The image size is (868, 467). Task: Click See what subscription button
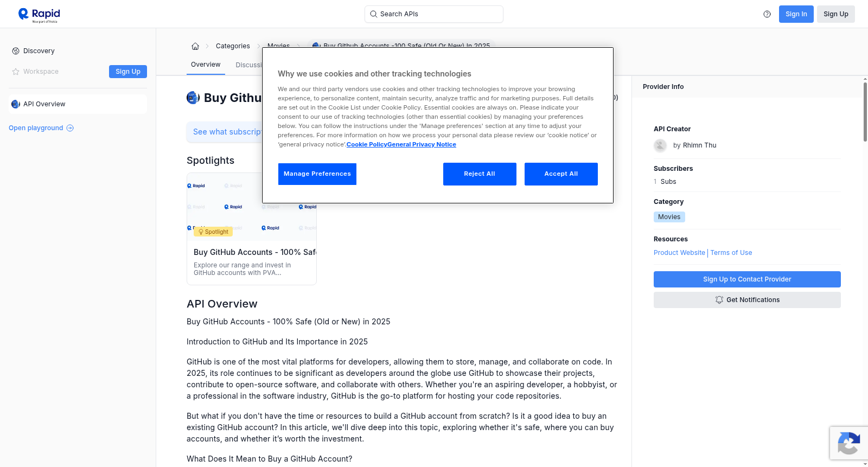point(225,132)
